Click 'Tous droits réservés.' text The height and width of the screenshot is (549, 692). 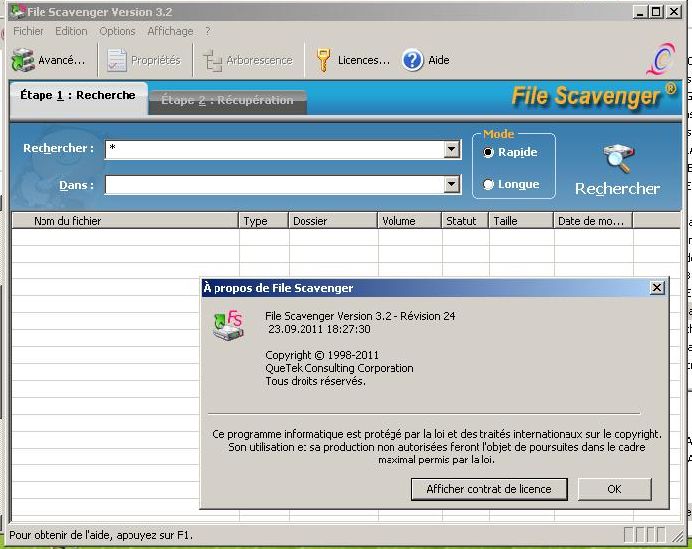pyautogui.click(x=315, y=381)
